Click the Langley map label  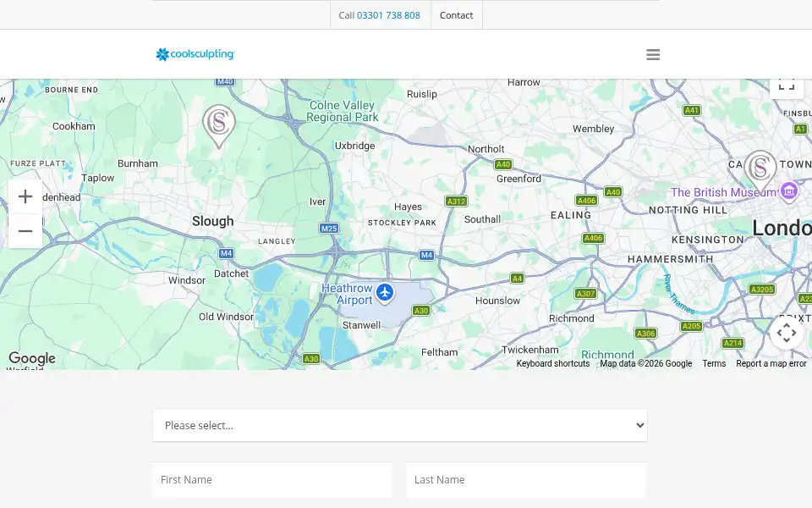(x=277, y=241)
